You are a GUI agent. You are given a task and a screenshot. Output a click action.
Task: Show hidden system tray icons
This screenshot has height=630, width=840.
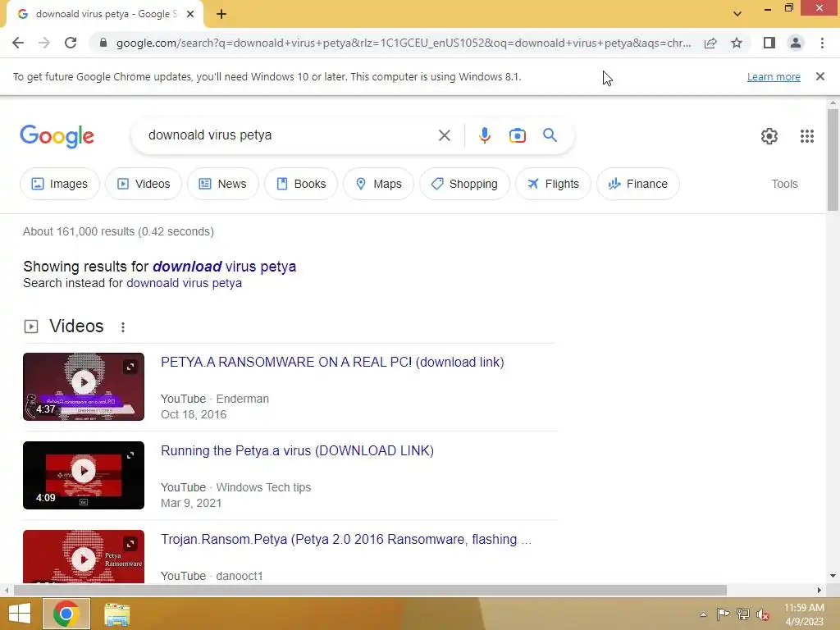click(703, 614)
